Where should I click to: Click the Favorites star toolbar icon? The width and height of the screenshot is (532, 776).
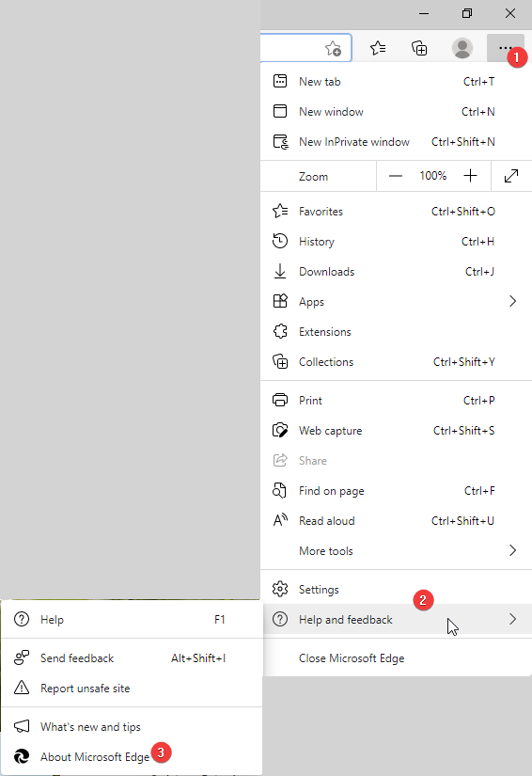(x=378, y=48)
